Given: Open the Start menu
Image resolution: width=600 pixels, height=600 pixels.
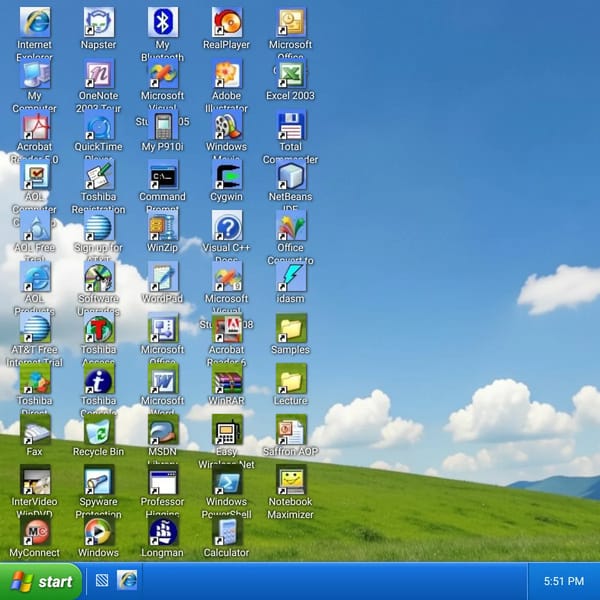Looking at the screenshot, I should [41, 581].
